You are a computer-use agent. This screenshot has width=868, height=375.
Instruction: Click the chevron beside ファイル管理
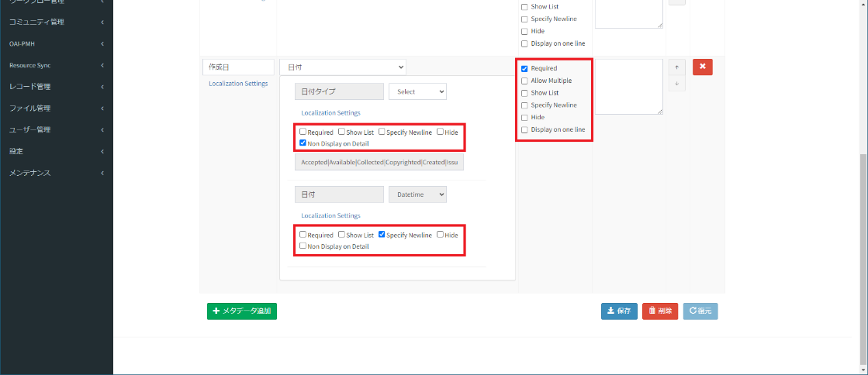(102, 108)
